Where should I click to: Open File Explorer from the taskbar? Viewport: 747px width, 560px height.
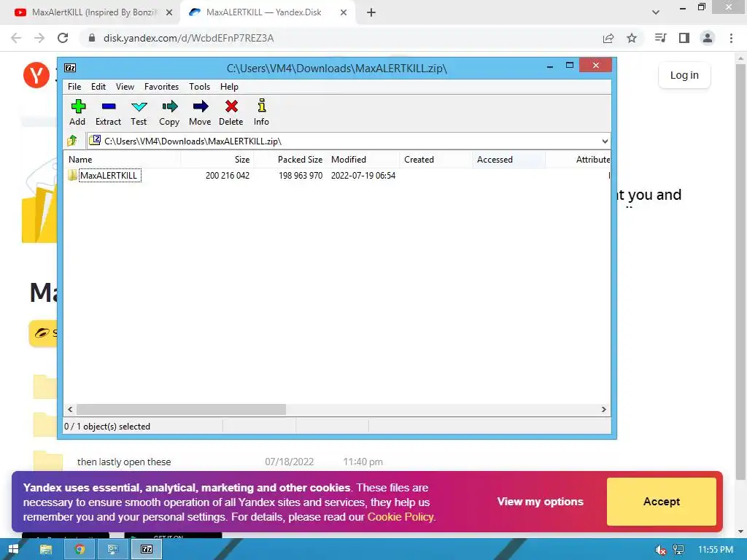pos(46,550)
